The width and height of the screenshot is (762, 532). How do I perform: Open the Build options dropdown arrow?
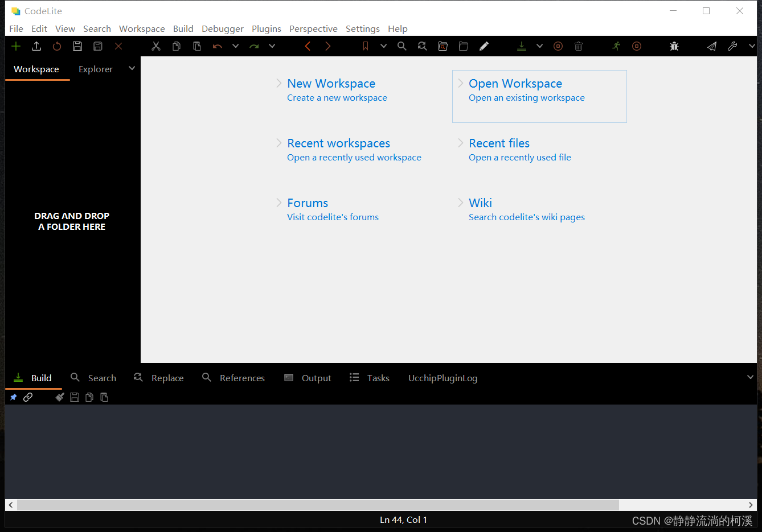click(x=539, y=46)
